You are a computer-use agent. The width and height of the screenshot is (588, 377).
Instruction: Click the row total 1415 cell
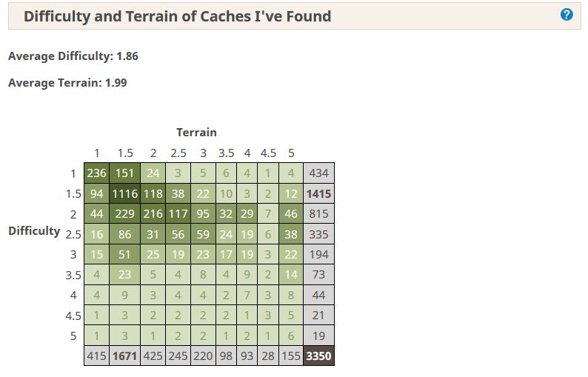coord(318,193)
